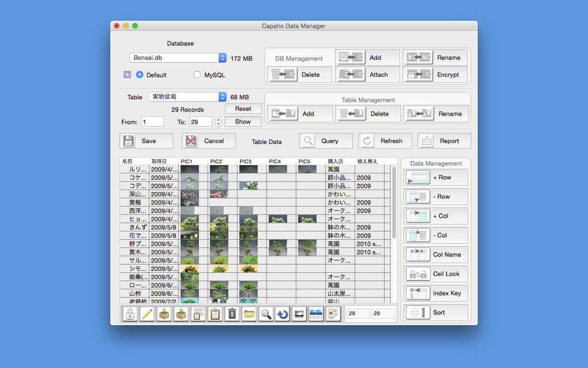Click the open folder icon
Viewport: 588px width, 368px height.
pyautogui.click(x=249, y=314)
